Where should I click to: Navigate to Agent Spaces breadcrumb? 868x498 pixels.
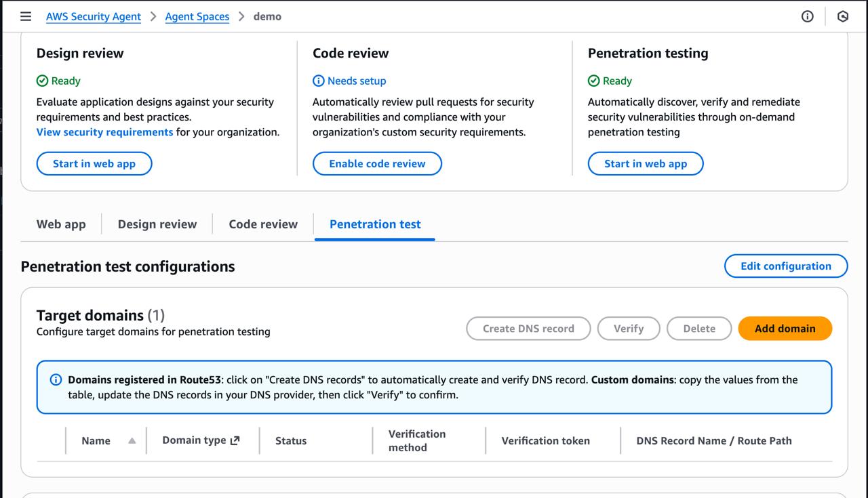click(x=197, y=16)
